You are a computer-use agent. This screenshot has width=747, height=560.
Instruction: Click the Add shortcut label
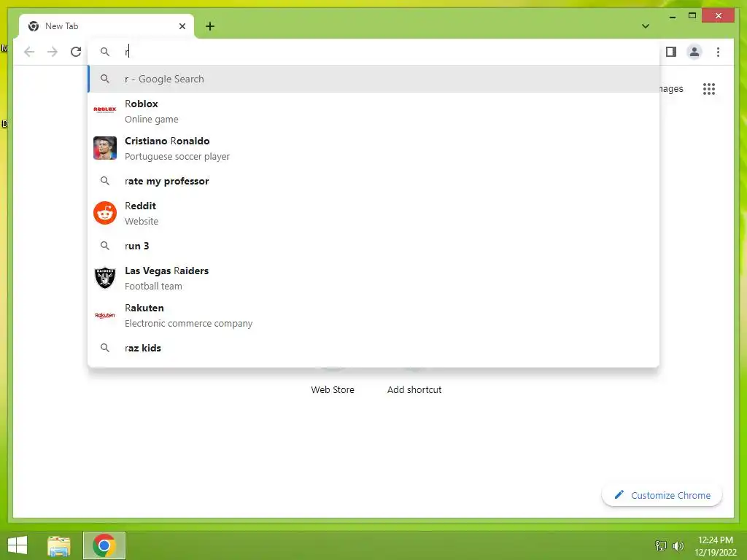pyautogui.click(x=414, y=389)
